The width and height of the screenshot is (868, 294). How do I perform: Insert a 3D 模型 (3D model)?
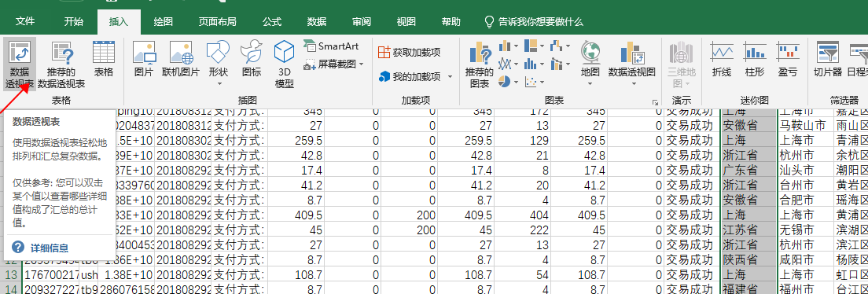(284, 64)
